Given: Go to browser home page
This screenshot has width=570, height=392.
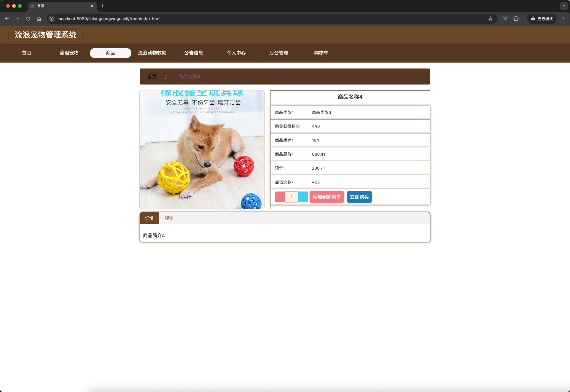Looking at the screenshot, I should 39,19.
